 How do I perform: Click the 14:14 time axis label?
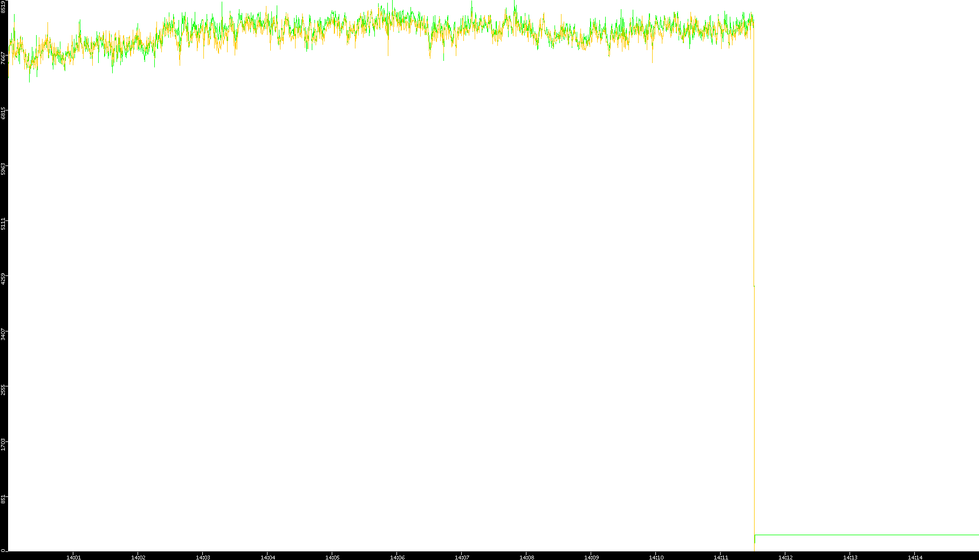915,557
